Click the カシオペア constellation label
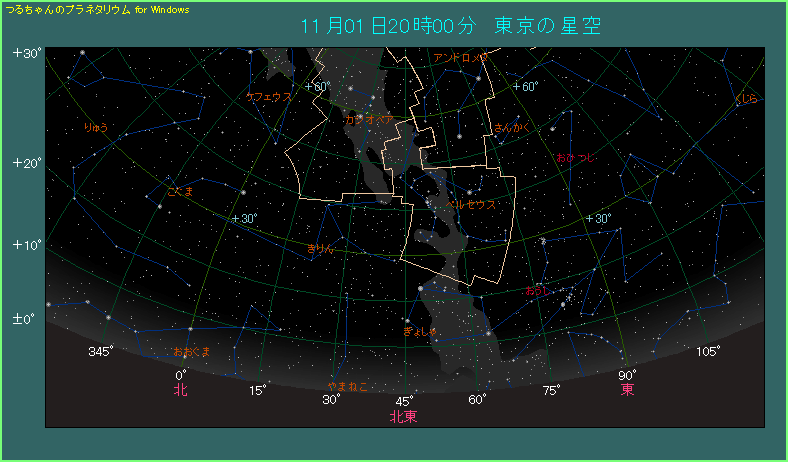This screenshot has width=788, height=462. [368, 118]
